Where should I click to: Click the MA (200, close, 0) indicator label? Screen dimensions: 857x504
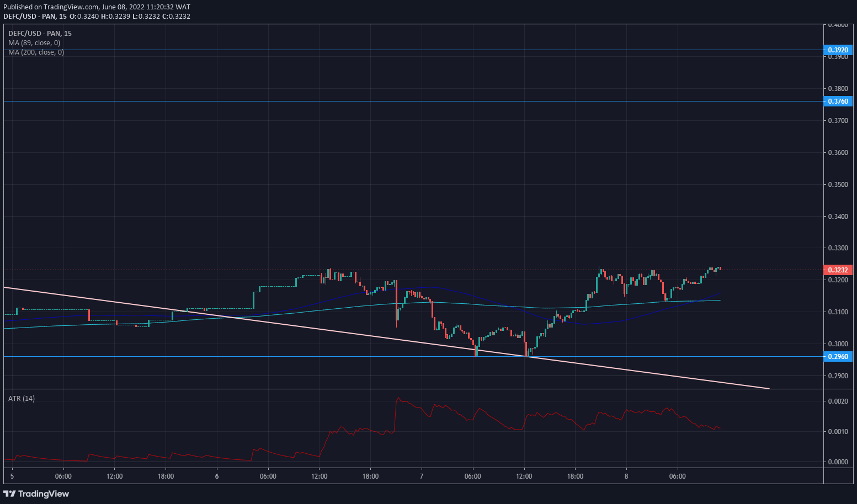[x=36, y=52]
